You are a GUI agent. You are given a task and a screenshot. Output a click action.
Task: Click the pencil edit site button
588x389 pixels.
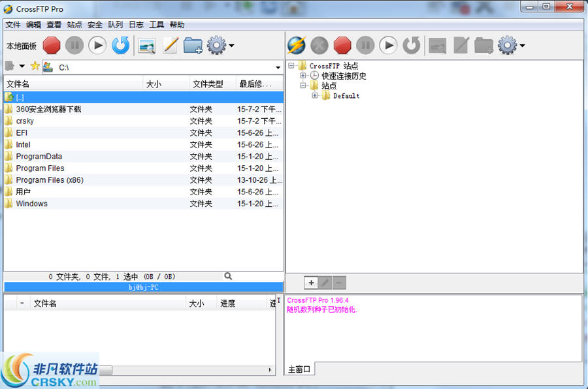pos(325,283)
